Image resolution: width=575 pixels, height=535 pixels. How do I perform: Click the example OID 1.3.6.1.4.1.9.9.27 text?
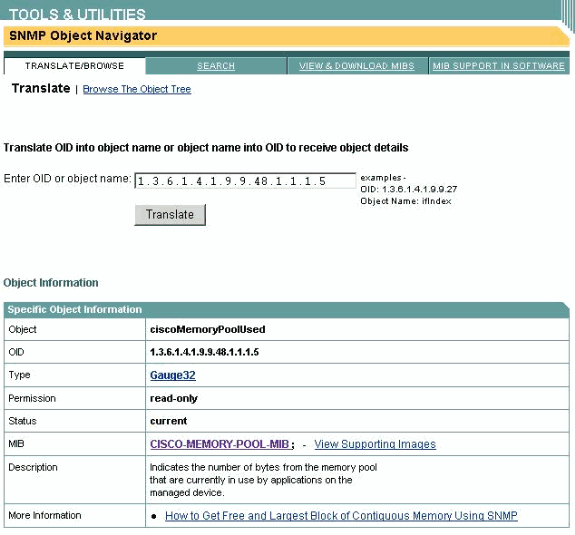tap(409, 189)
